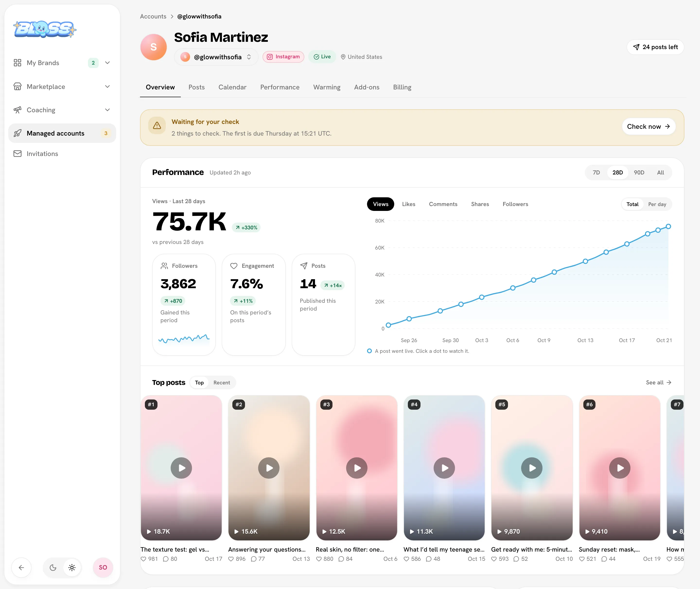Click the Bloss logo
The height and width of the screenshot is (589, 700).
tap(45, 29)
